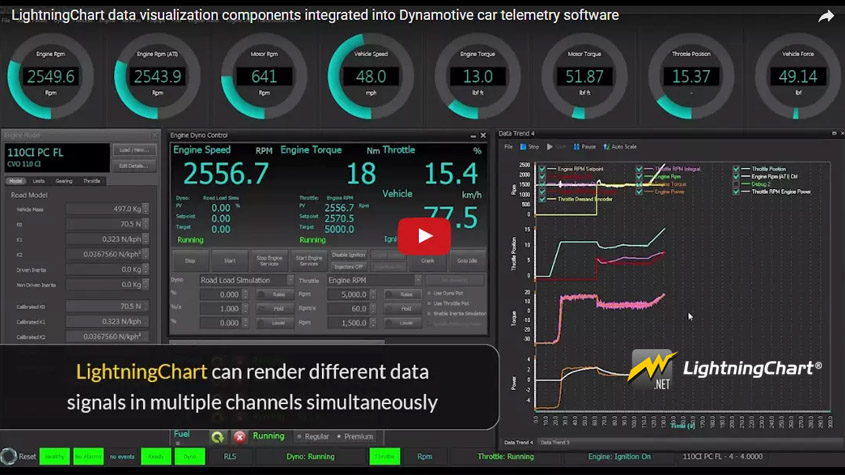Toggle Engine Power series checkbox
This screenshot has height=475, width=845.
pos(639,191)
